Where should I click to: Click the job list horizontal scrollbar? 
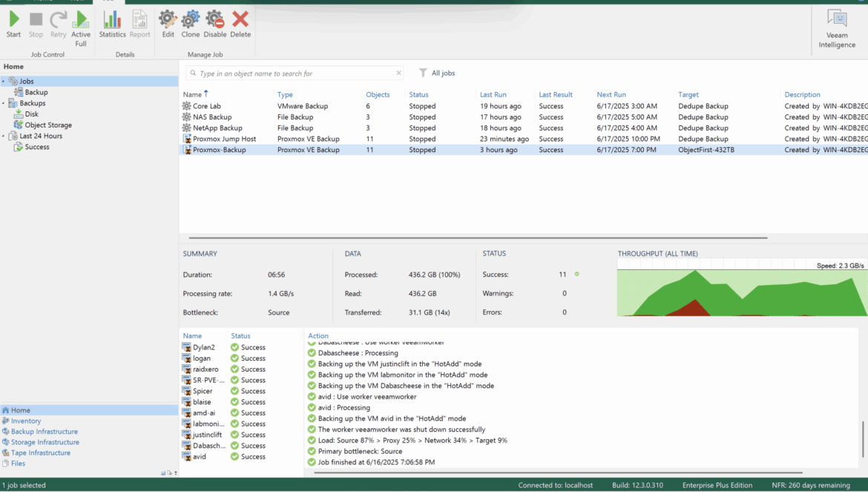coord(478,238)
